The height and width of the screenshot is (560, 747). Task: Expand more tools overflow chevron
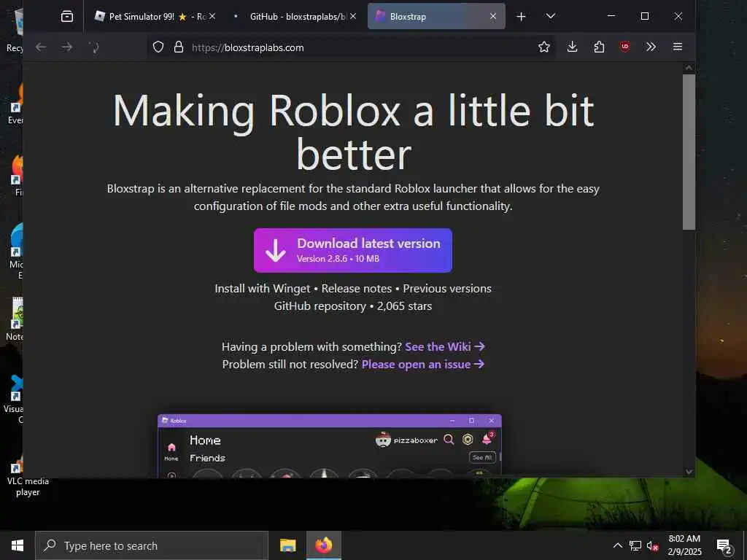[x=651, y=47]
